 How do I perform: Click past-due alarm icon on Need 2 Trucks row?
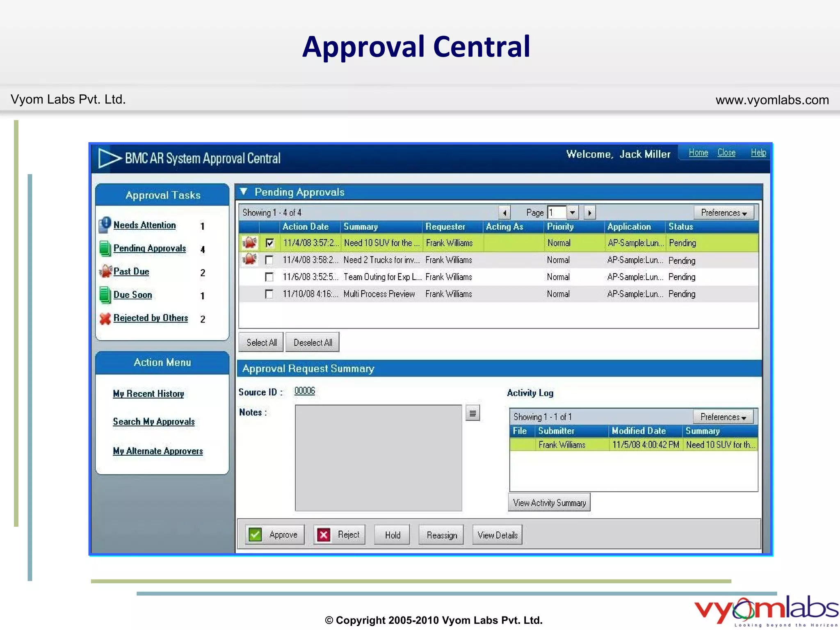249,259
